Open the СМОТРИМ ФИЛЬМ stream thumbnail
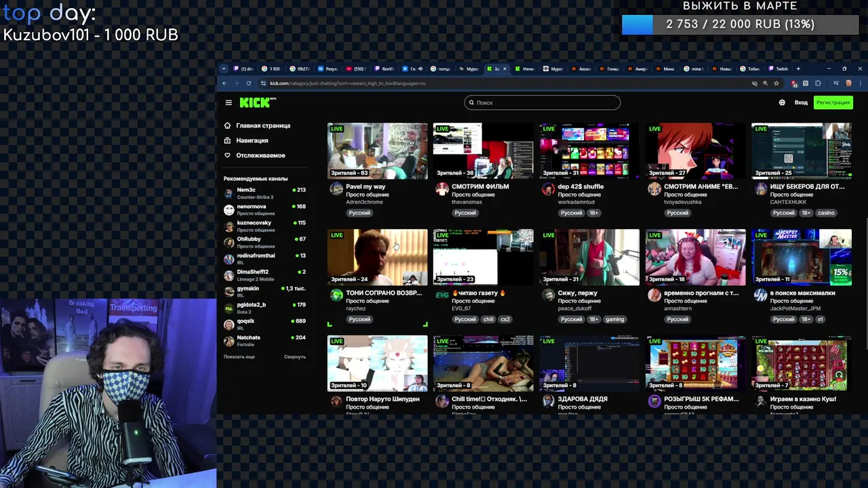868x488 pixels. (x=484, y=150)
